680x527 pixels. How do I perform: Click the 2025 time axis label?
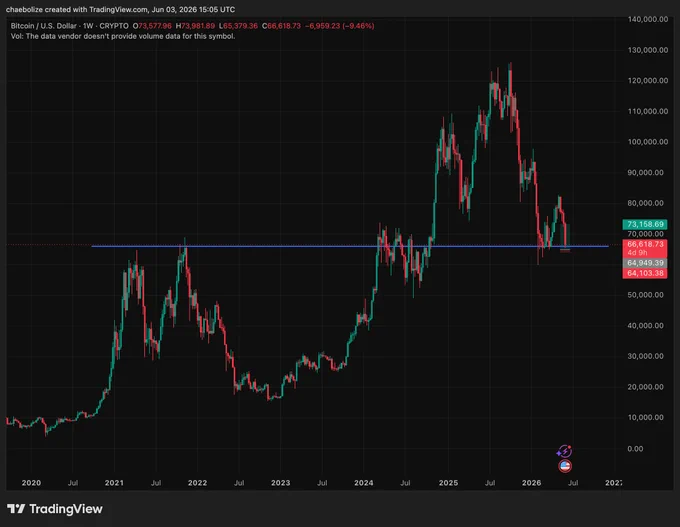tap(448, 483)
